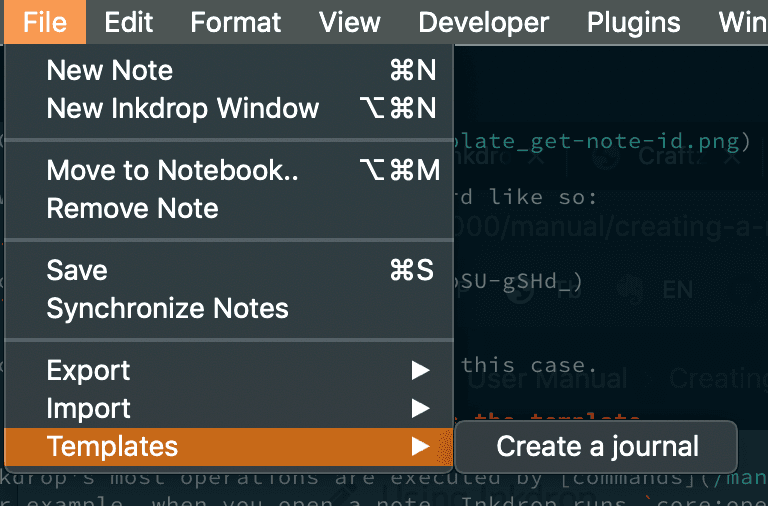Select Synchronize Notes
Screen dimensions: 768x506
pos(167,309)
